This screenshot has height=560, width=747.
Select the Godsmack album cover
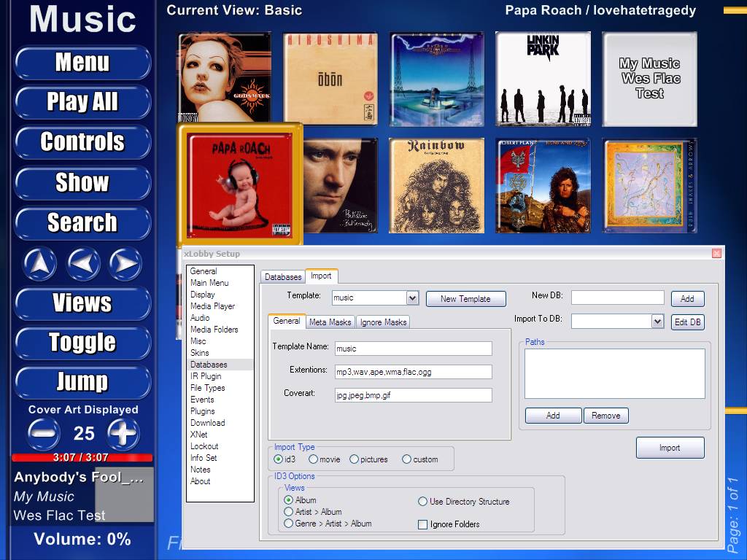tap(225, 78)
